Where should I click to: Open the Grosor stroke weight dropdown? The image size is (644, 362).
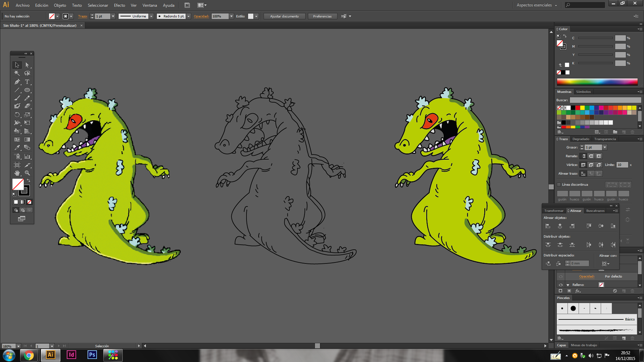pyautogui.click(x=604, y=147)
